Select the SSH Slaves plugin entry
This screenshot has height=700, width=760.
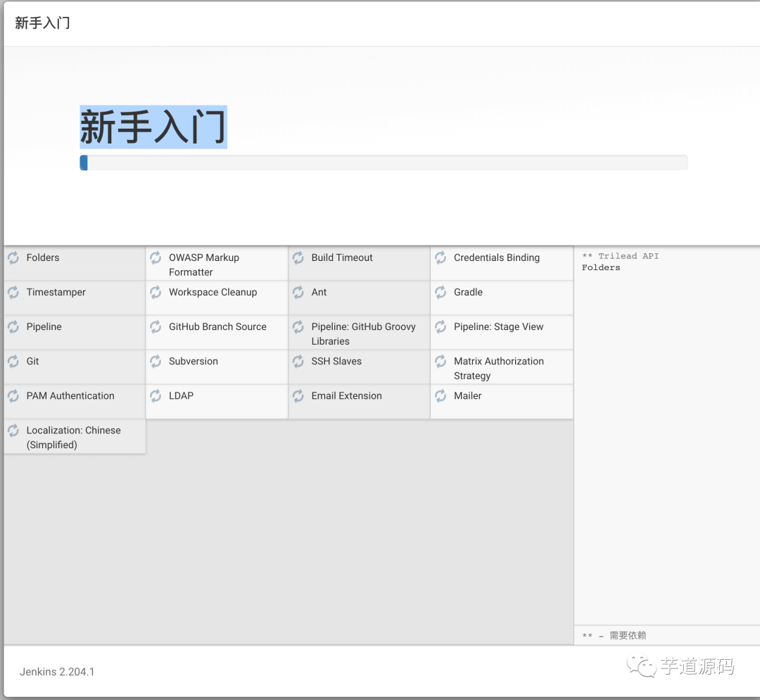point(338,361)
